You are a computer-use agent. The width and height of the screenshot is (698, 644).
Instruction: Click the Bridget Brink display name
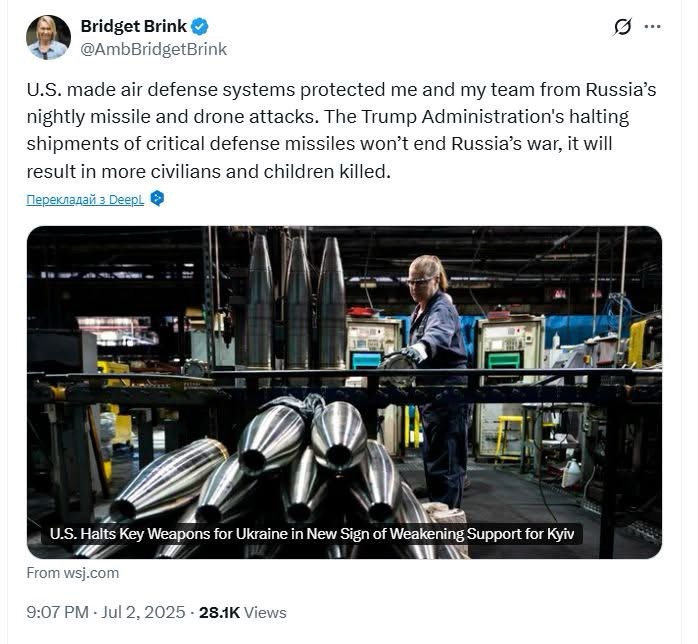click(134, 27)
